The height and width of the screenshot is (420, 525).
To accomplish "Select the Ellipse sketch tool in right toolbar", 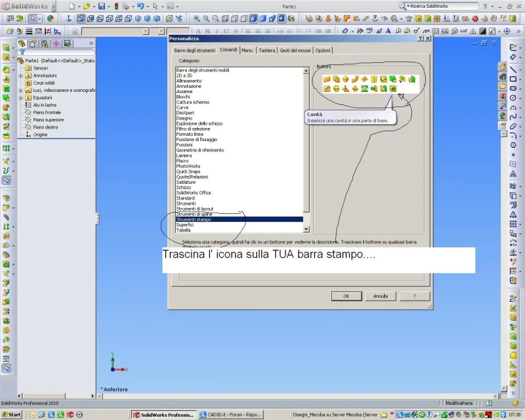I will coord(513,126).
